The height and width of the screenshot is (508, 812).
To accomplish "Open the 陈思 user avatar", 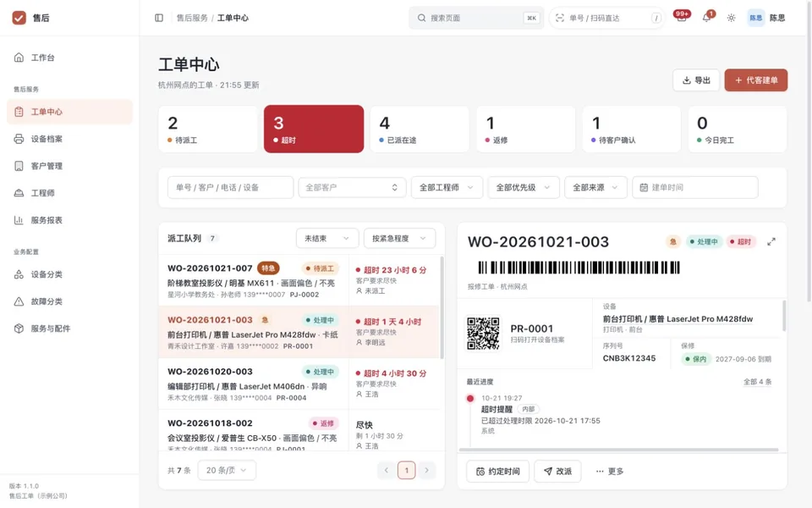I will pos(756,18).
